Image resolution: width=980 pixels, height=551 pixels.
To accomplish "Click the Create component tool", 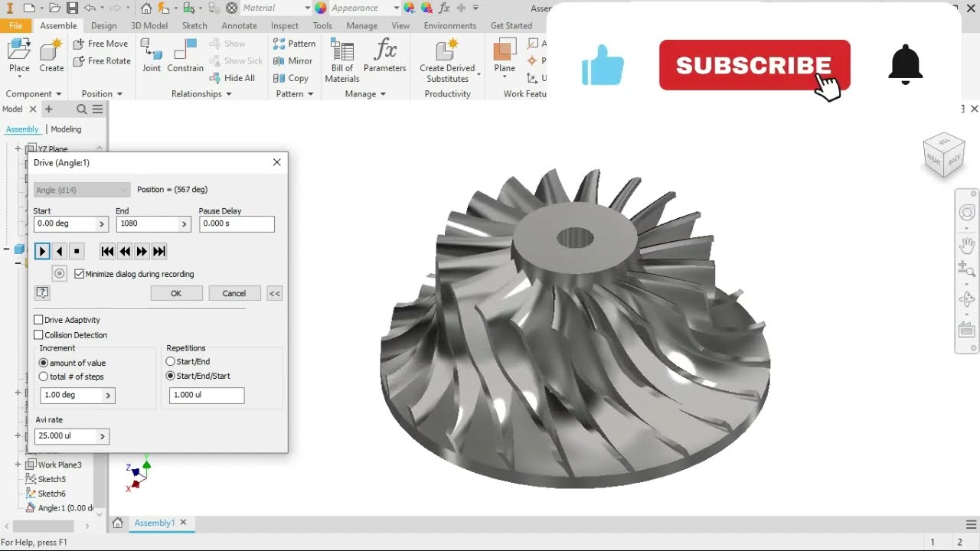I will coord(51,56).
